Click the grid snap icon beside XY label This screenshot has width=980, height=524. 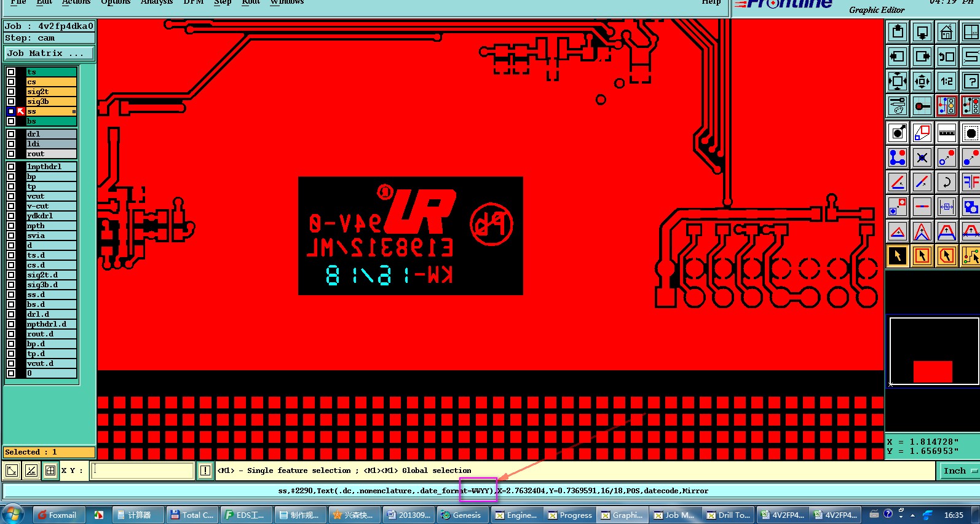click(x=50, y=471)
